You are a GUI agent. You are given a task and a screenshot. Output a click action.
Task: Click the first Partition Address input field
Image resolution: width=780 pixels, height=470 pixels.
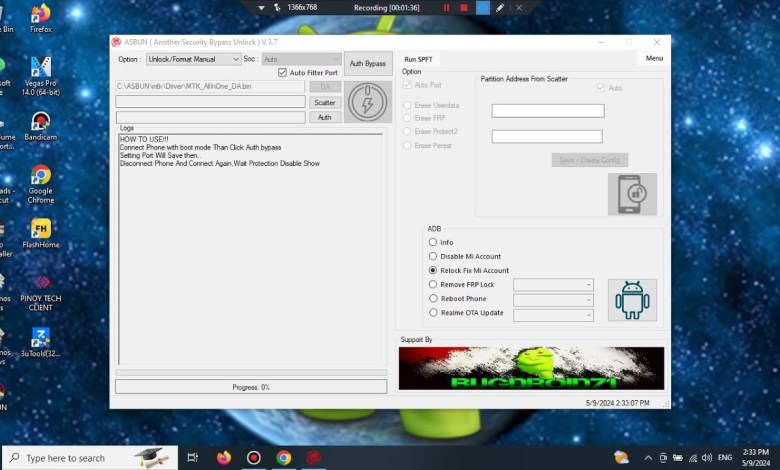(547, 111)
